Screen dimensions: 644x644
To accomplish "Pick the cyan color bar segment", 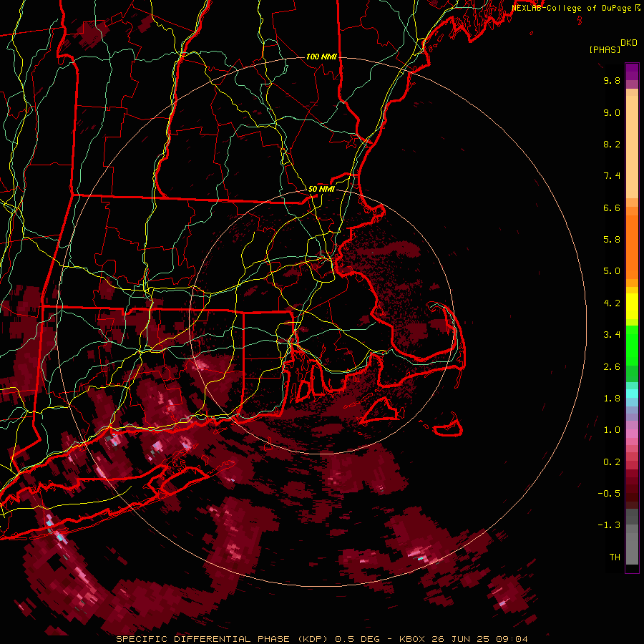I will 632,394.
